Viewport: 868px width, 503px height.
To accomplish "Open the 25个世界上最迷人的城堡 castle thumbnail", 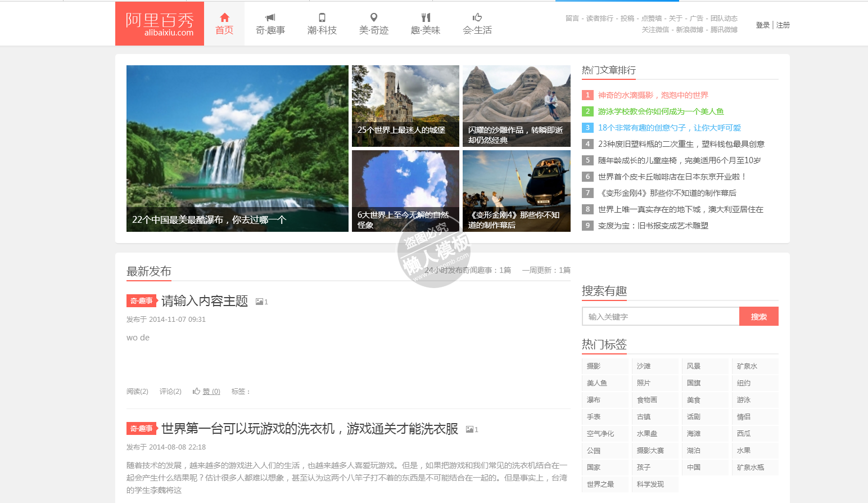I will (x=405, y=106).
